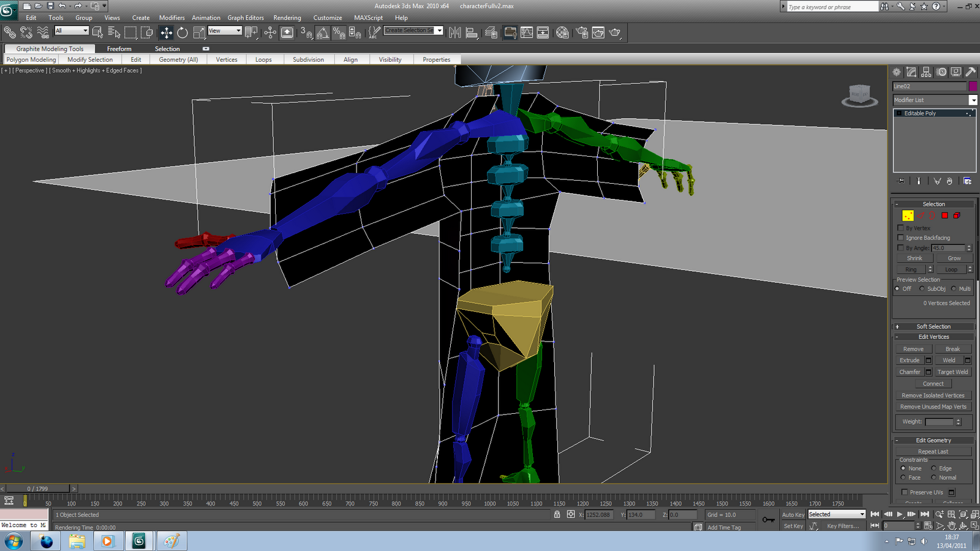The image size is (980, 551).
Task: Enable the By Vertex option
Action: point(901,228)
